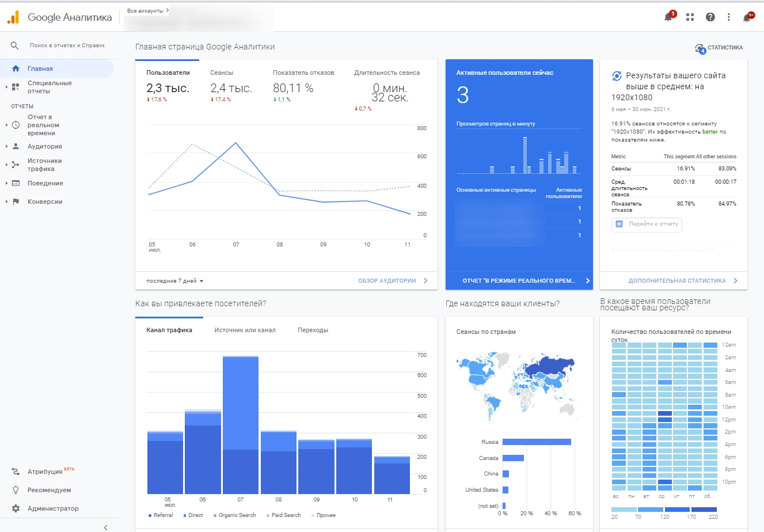The height and width of the screenshot is (532, 764).
Task: Click the Referral legend item
Action: point(161,515)
